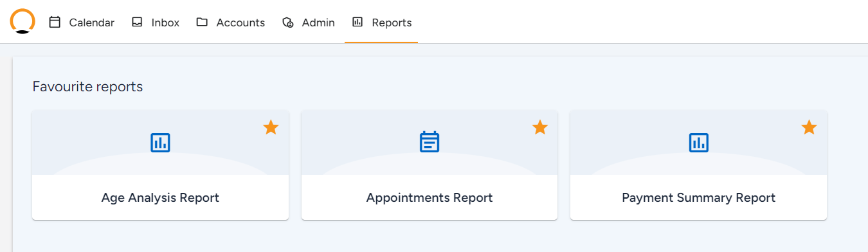Click the Accounts folder icon

(x=202, y=22)
